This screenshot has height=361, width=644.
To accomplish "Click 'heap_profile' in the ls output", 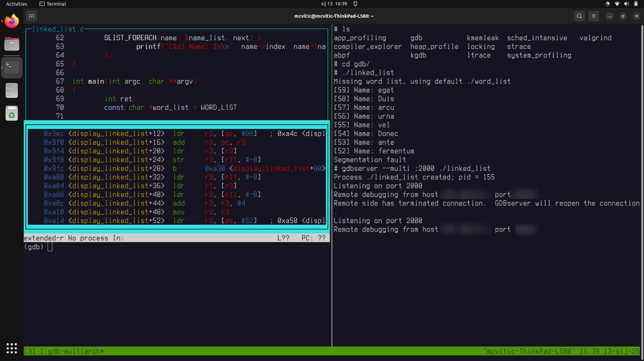I will tap(434, 47).
